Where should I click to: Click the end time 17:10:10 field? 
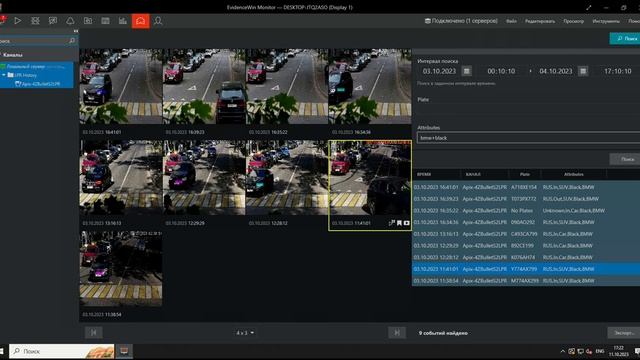(x=618, y=71)
